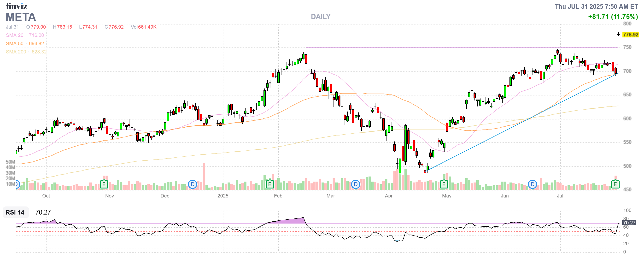Click the RSI 14 indicator label

point(15,212)
